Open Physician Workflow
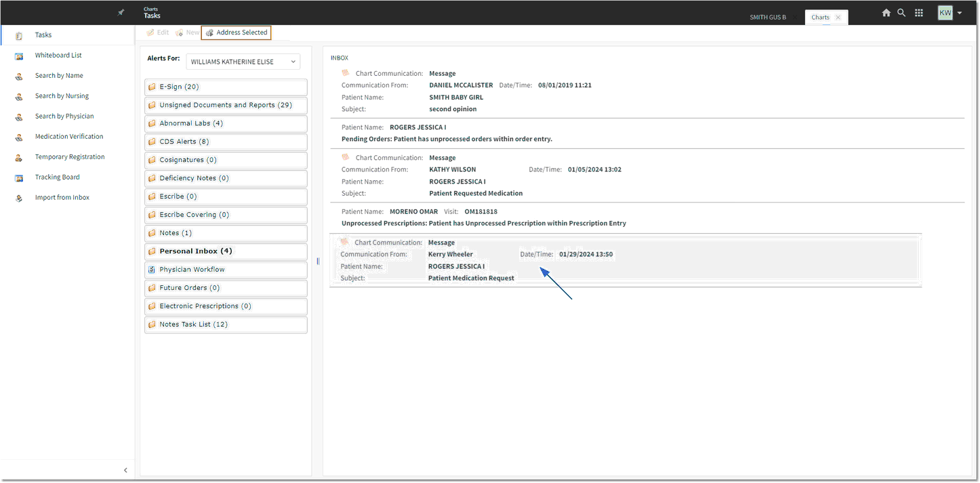This screenshot has width=980, height=483. tap(226, 270)
